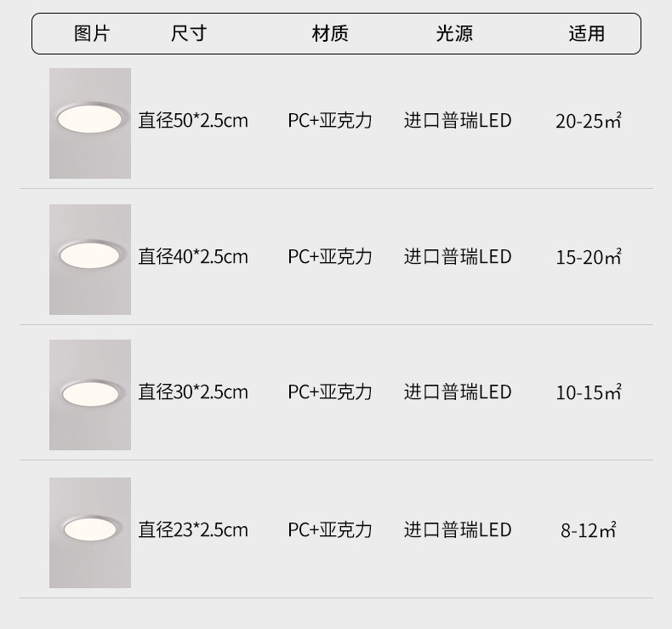672x629 pixels.
Task: Select the 材质 column header
Action: coord(330,34)
